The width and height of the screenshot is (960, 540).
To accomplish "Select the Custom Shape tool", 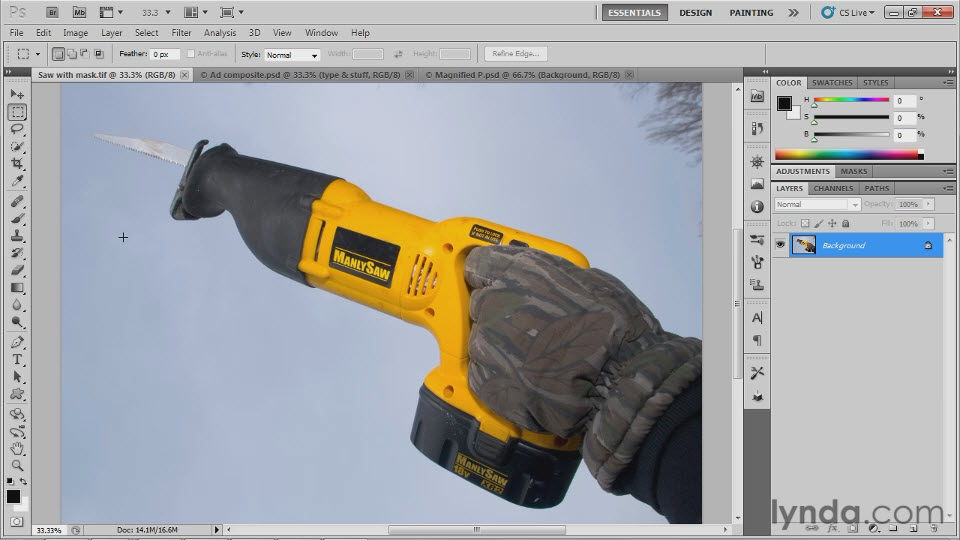I will tap(17, 394).
